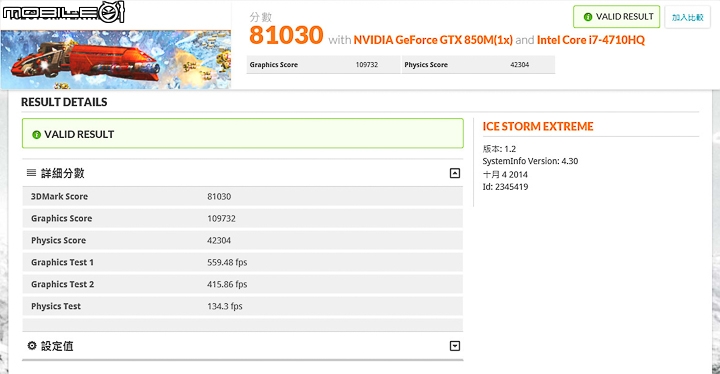Click the green info icon in the VALID RESULT banner

click(36, 135)
